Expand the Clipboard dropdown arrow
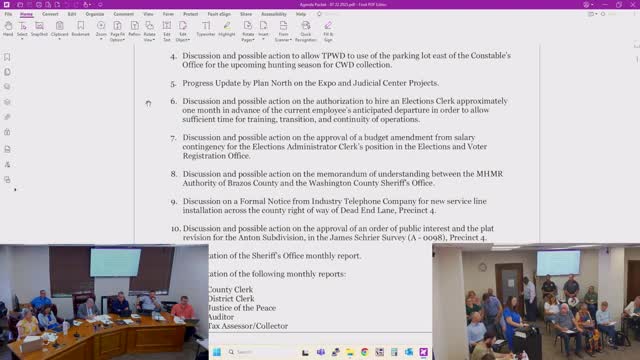 60,39
